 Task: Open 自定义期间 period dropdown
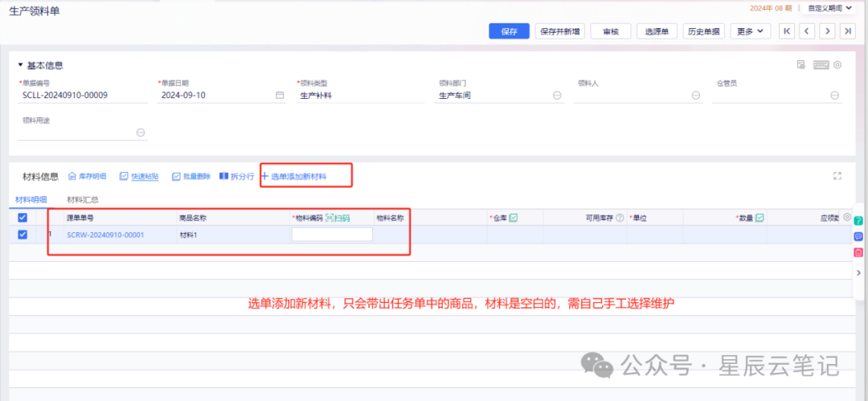click(x=828, y=8)
